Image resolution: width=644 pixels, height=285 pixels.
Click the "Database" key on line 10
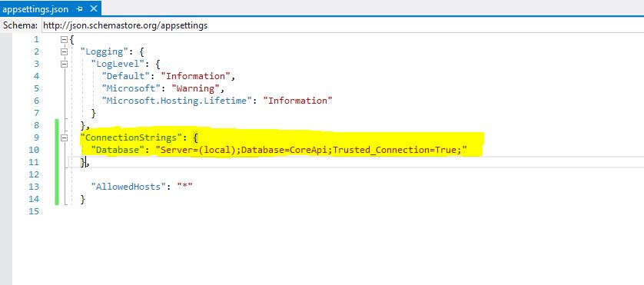coord(118,150)
